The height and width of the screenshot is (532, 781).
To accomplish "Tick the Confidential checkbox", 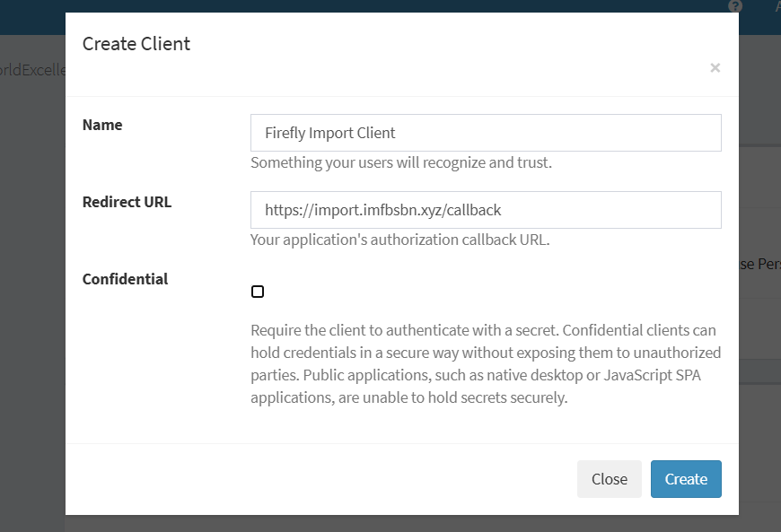I will 258,292.
